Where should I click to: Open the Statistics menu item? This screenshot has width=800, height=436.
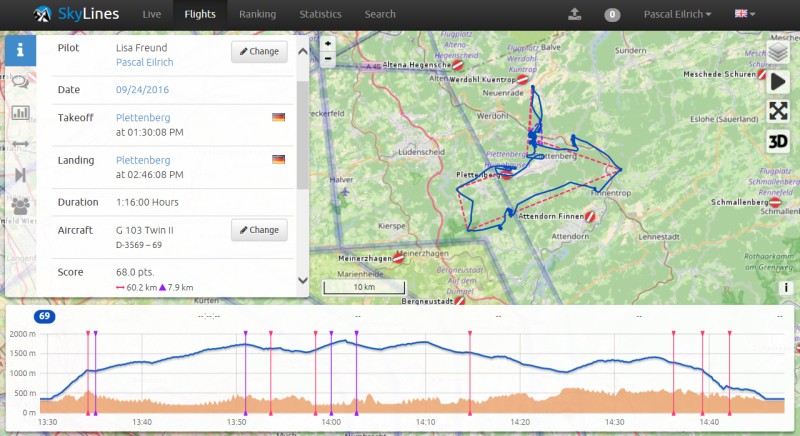coord(320,14)
